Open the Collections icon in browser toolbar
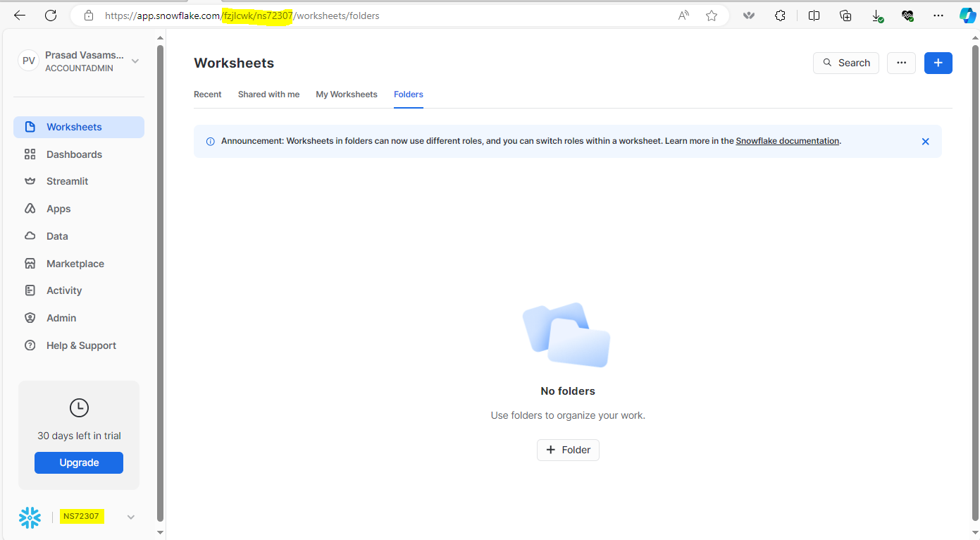 tap(845, 16)
